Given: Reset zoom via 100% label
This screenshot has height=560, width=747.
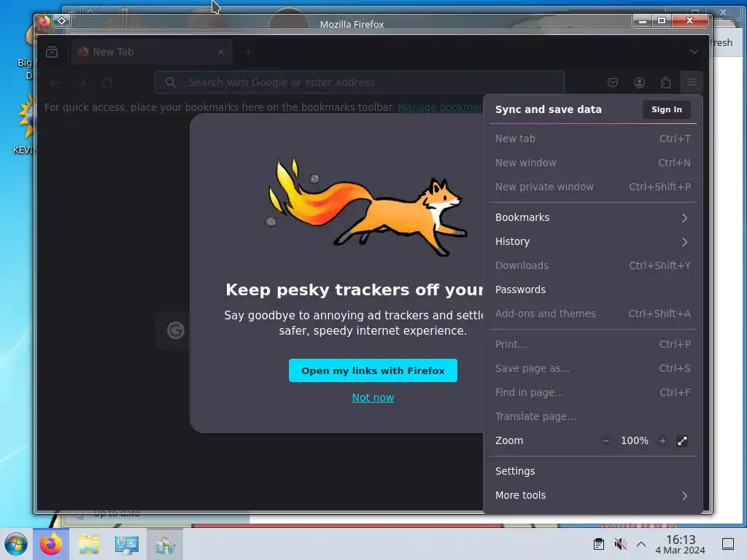Looking at the screenshot, I should point(634,441).
